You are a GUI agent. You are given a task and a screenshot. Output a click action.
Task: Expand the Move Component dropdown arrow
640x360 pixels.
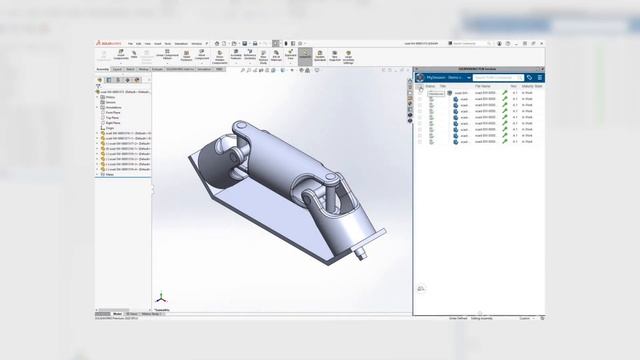click(x=202, y=63)
